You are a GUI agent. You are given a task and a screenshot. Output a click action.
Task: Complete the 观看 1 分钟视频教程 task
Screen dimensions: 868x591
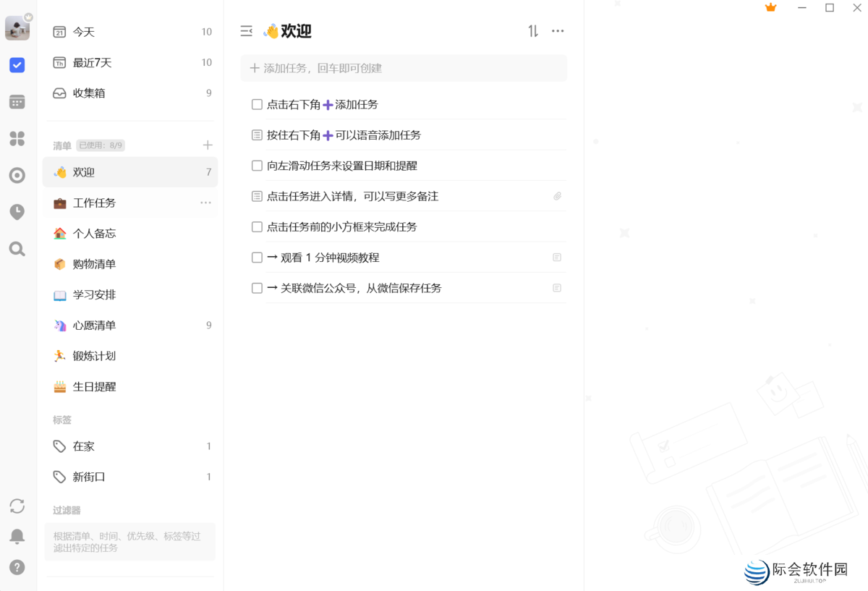pyautogui.click(x=257, y=257)
